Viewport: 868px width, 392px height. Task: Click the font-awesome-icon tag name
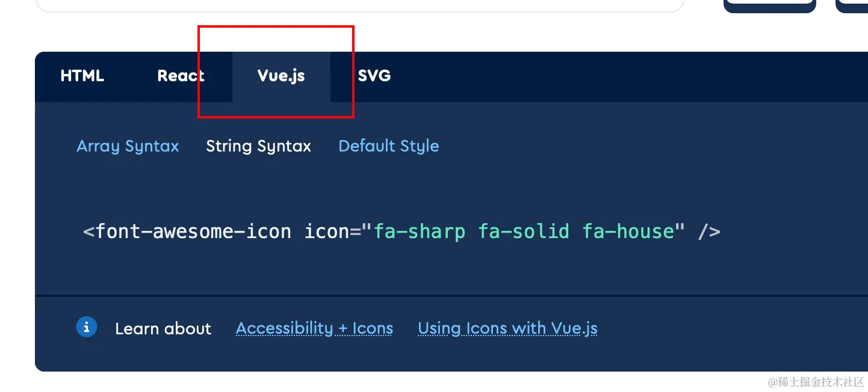pyautogui.click(x=193, y=231)
